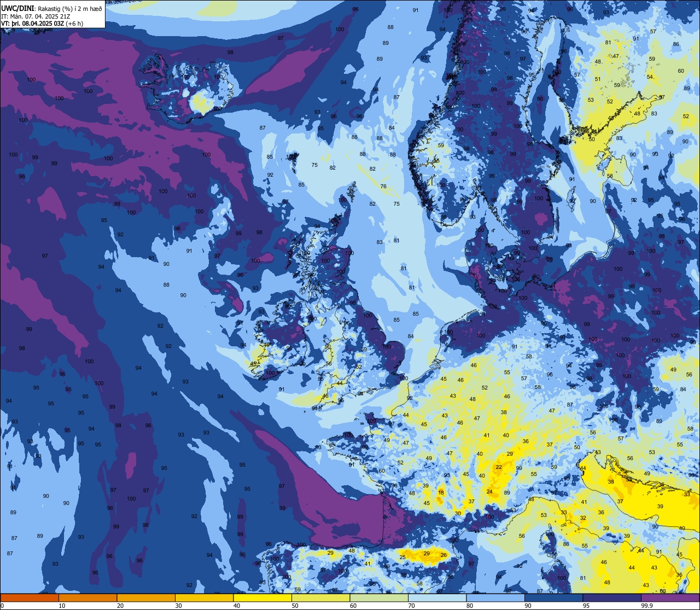Viewport: 700px width, 610px height.
Task: Click the legend tick label 70
Action: 411,606
